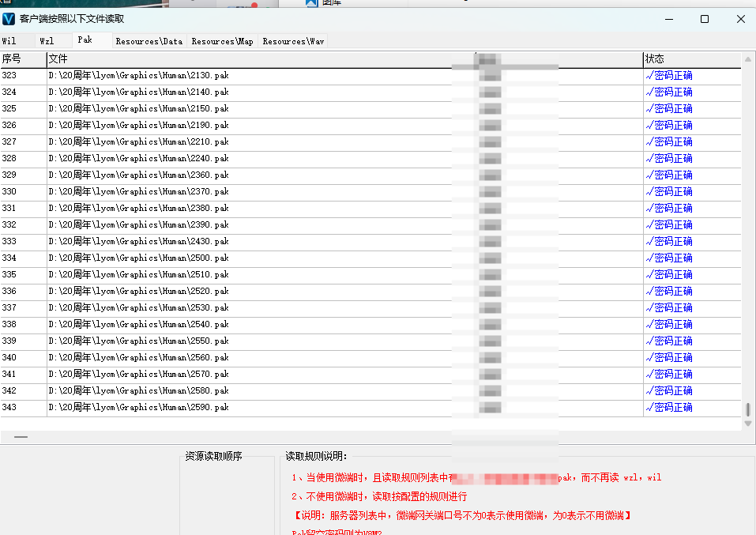Click the sequence number 343 cell

23,408
